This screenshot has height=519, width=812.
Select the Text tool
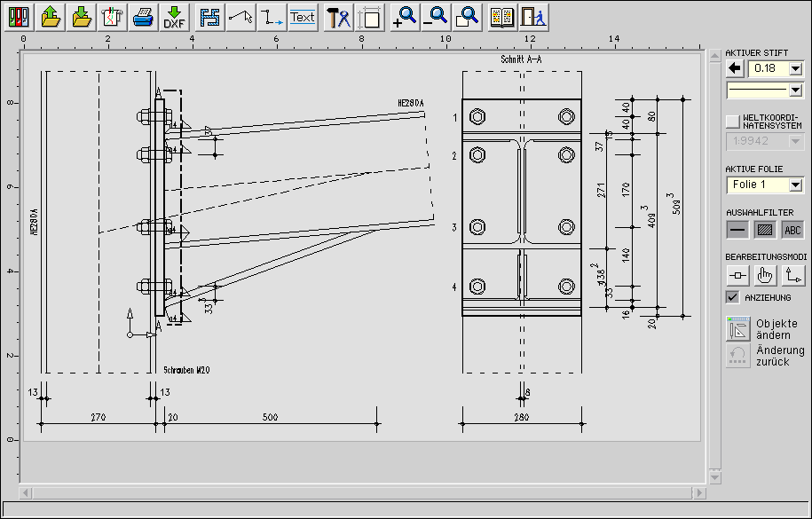(x=303, y=16)
